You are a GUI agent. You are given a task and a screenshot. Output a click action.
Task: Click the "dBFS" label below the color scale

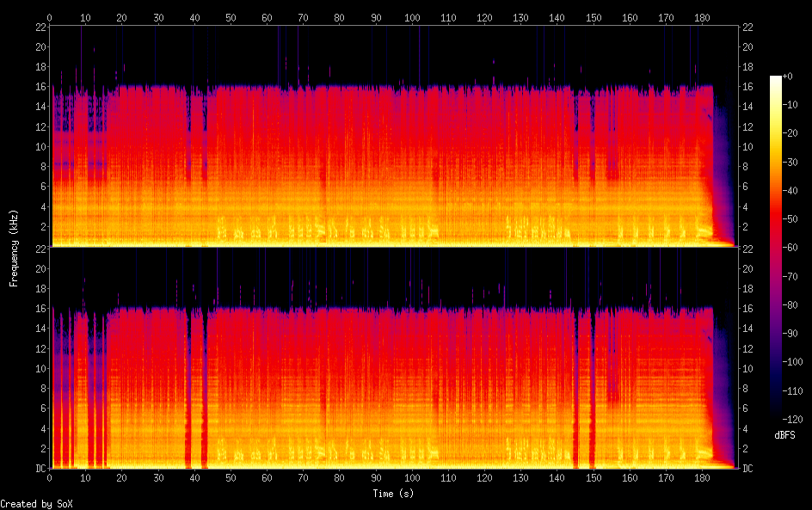[x=784, y=436]
